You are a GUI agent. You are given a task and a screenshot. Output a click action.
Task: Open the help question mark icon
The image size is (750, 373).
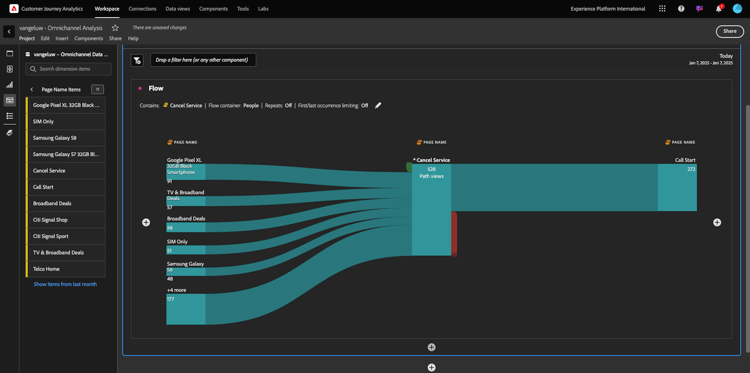pyautogui.click(x=681, y=9)
